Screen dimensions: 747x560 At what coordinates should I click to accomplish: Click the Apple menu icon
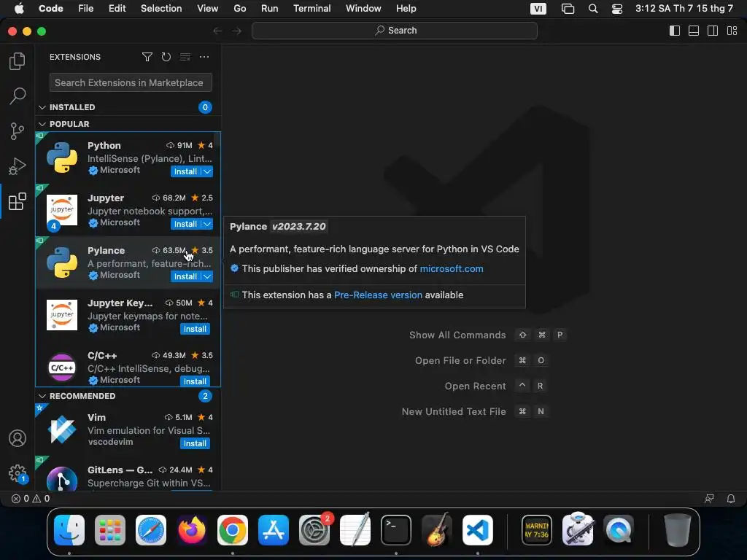pos(19,9)
